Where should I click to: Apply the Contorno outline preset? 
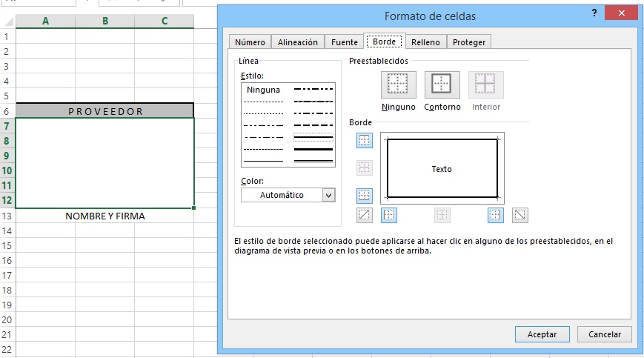coord(442,84)
